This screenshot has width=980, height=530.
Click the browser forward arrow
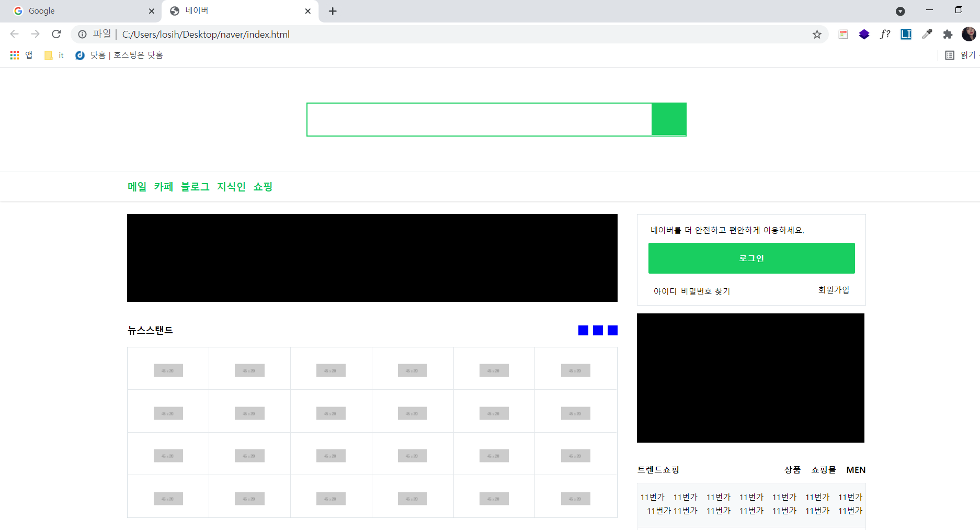click(35, 34)
